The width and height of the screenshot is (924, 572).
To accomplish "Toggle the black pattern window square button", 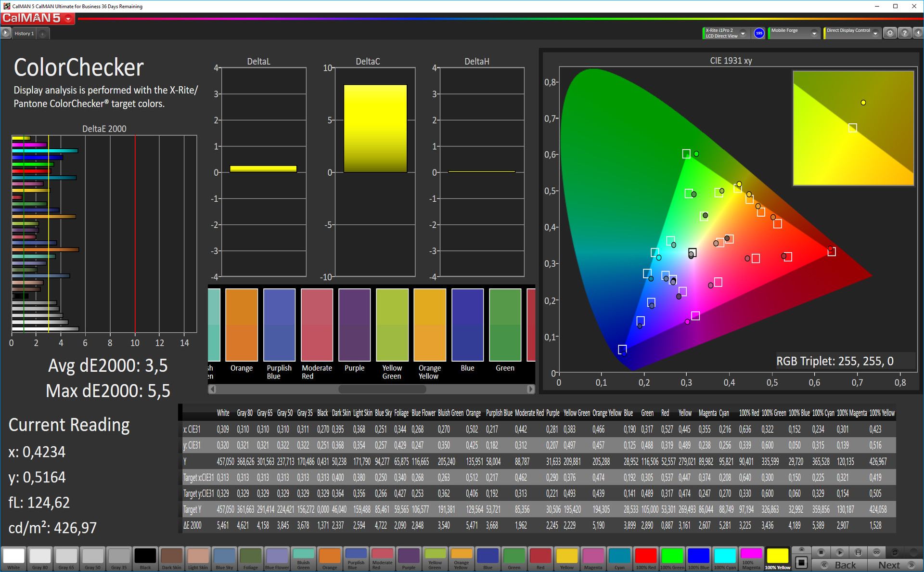I will 801,562.
